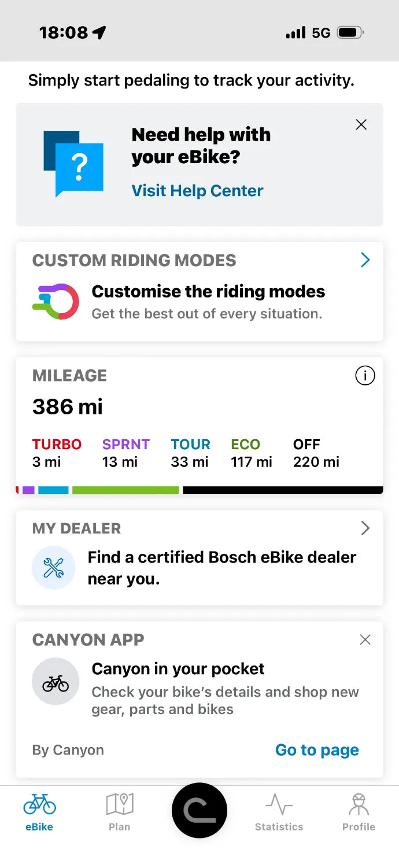Select the Customise the riding modes text

[x=208, y=291]
